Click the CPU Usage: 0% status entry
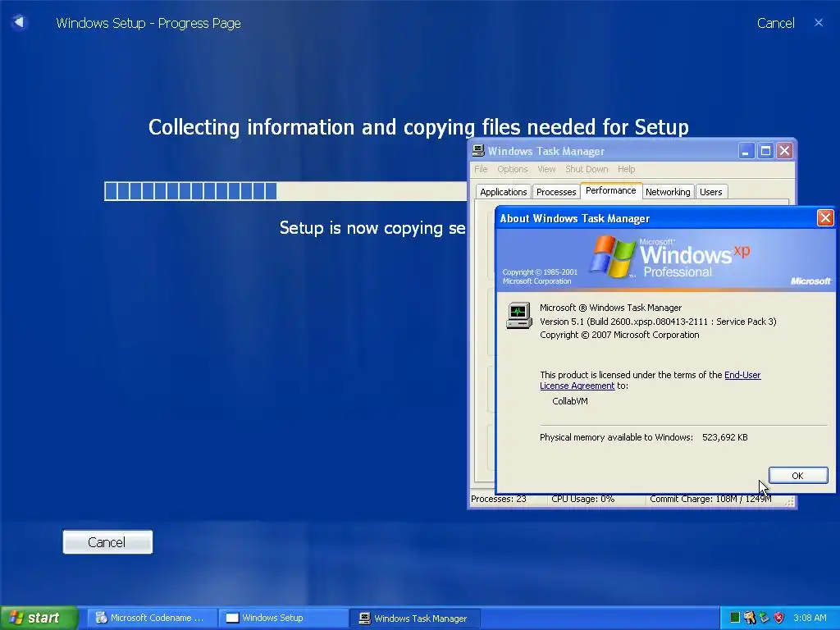Viewport: 840px width, 630px height. [582, 499]
